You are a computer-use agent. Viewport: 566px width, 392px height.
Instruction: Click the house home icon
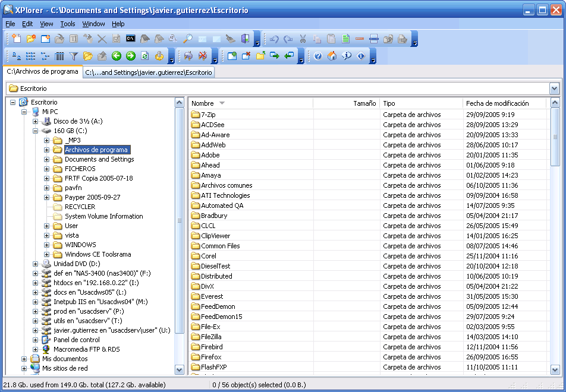coord(332,56)
